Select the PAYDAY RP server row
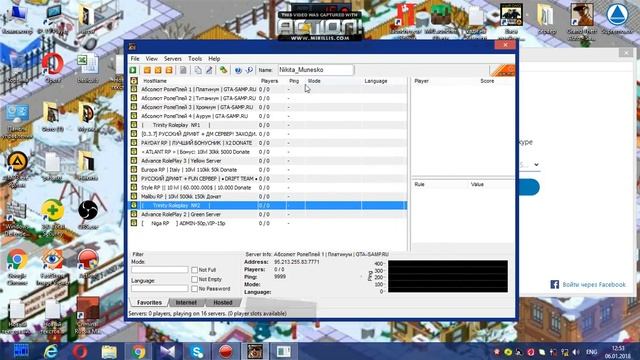Screen dimensions: 640x360 [268, 143]
